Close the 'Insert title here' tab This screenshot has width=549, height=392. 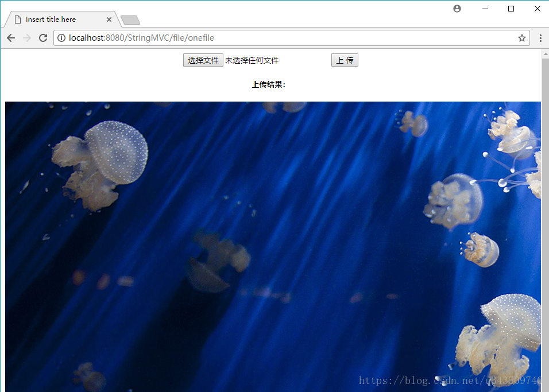click(109, 20)
